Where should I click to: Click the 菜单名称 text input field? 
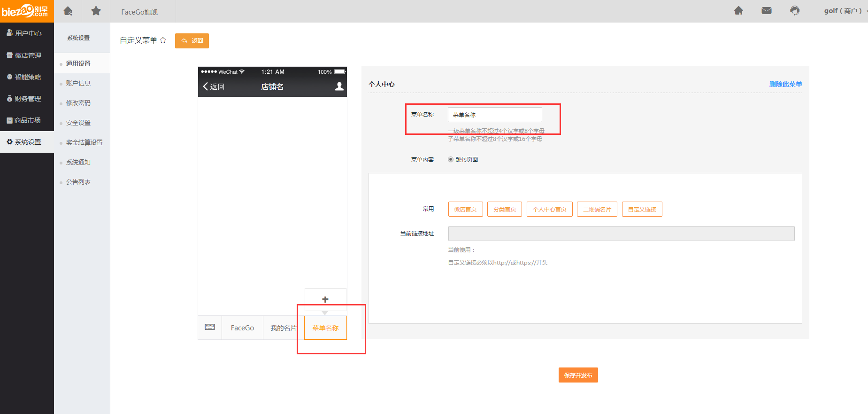point(495,115)
